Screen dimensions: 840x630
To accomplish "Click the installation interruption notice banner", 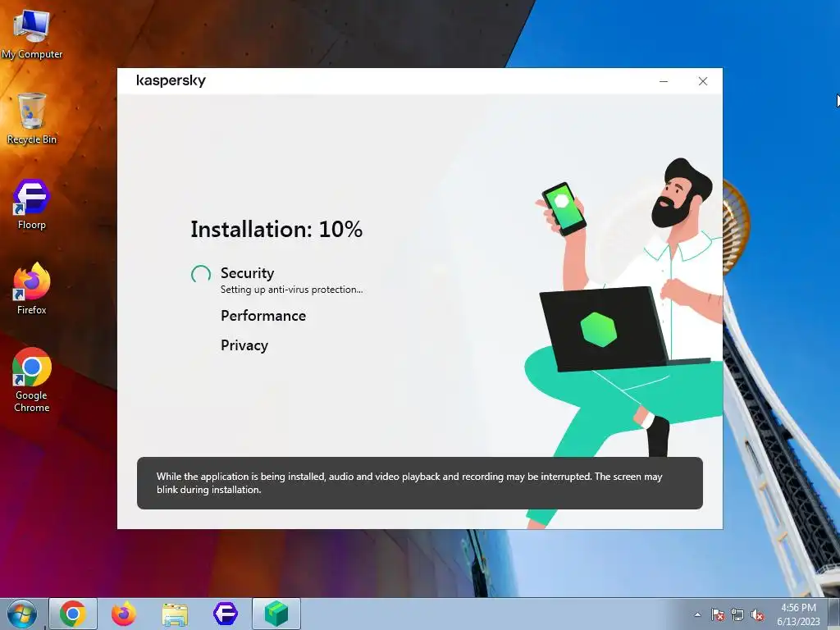I will coord(420,483).
